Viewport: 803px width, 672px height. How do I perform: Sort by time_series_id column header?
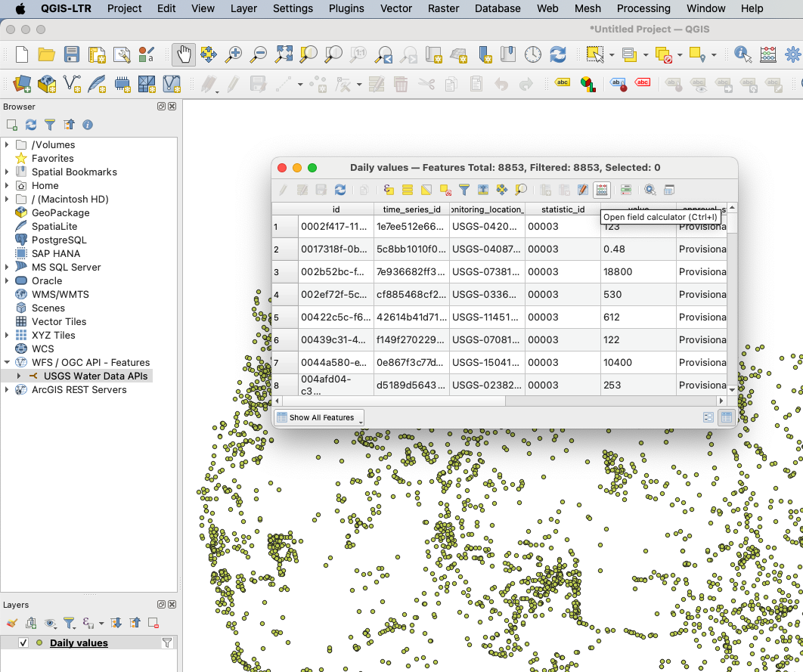click(x=412, y=209)
